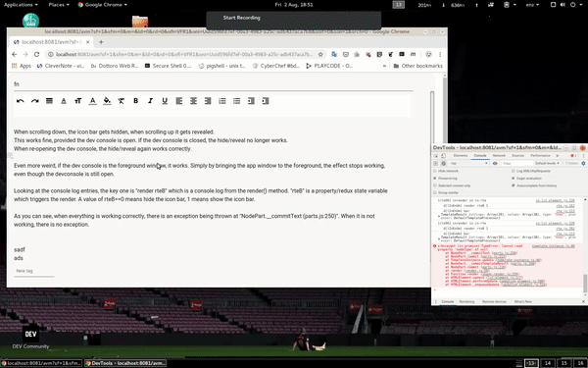Toggle the Preserve log checkbox
Image resolution: width=588 pixels, height=368 pixels.
pos(435,178)
